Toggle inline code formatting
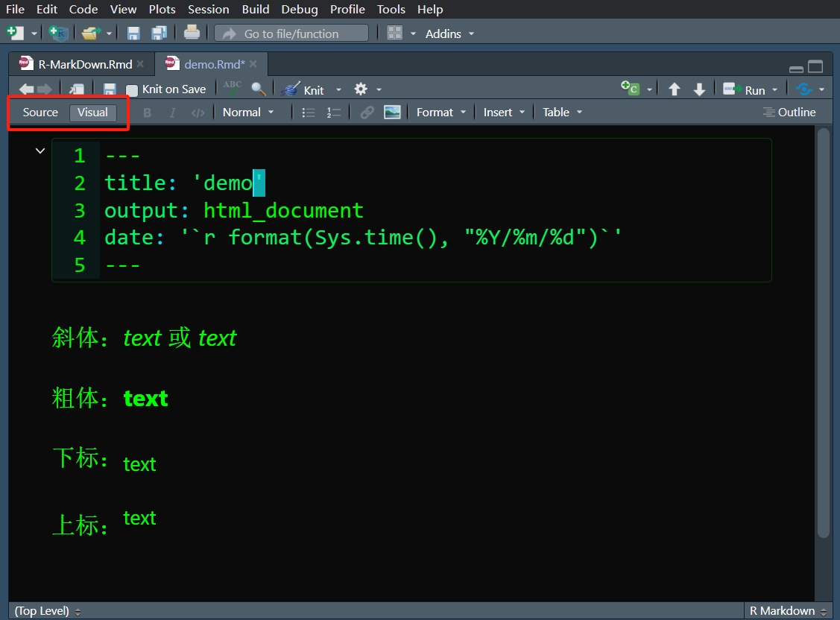This screenshot has width=840, height=620. coord(198,113)
